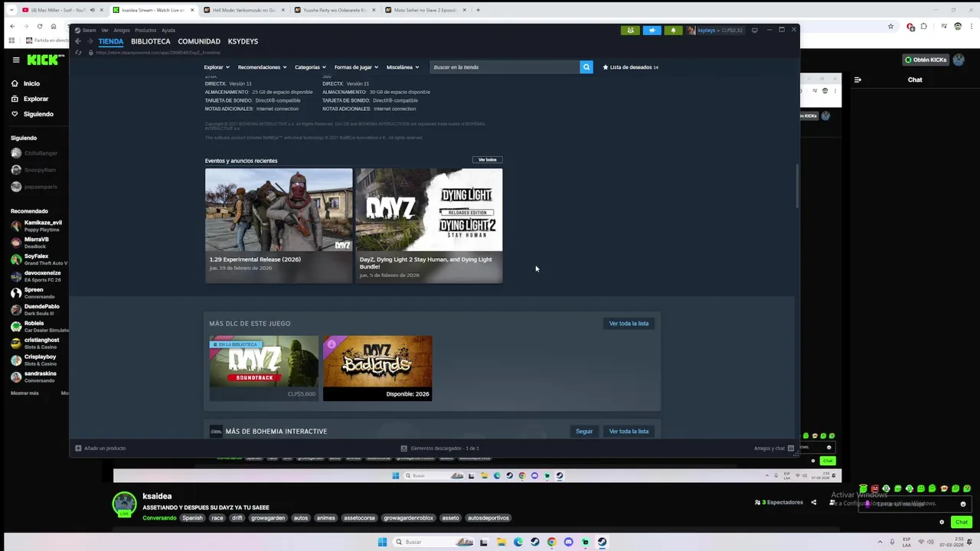980x551 pixels.
Task: Expand the Categorías dropdown
Action: pyautogui.click(x=311, y=67)
